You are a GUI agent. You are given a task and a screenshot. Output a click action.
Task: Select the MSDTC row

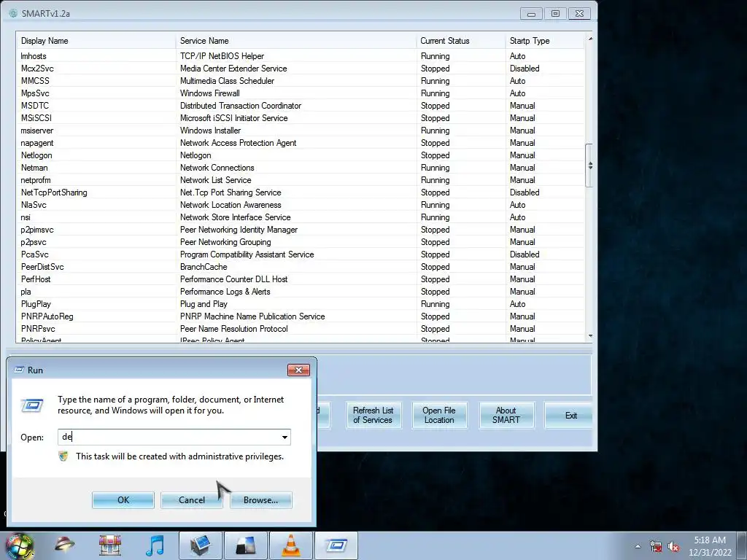301,106
